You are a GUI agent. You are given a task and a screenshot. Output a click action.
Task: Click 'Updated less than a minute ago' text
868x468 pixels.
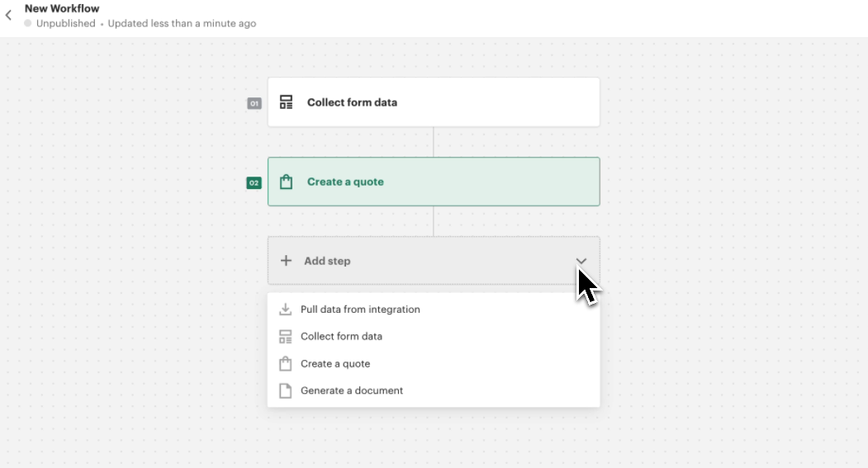183,23
